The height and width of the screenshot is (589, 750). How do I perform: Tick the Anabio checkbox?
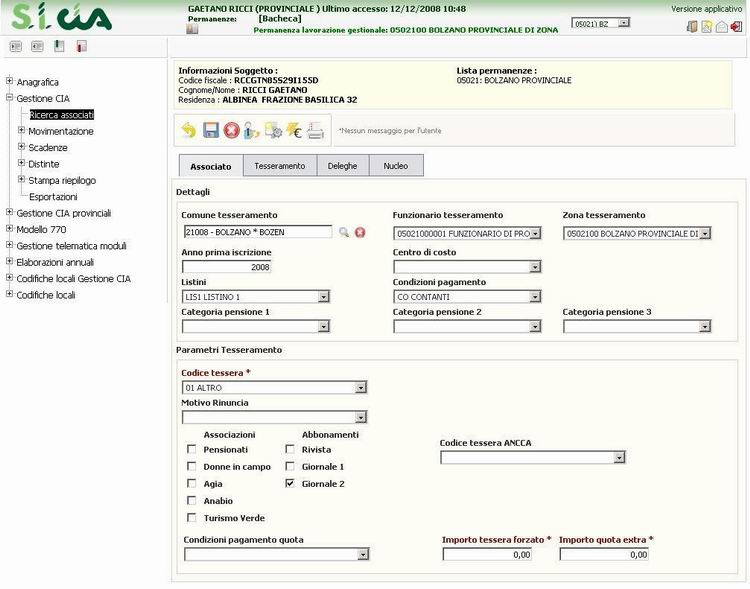pos(192,500)
